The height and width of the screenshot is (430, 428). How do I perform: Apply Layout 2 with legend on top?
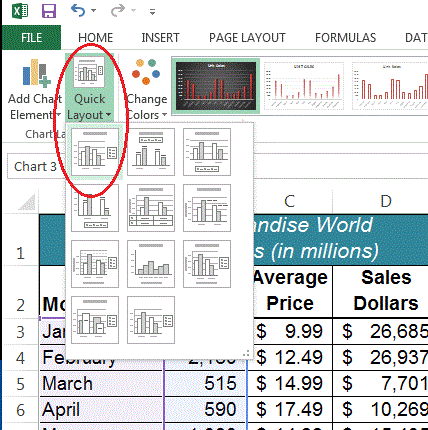pos(151,152)
